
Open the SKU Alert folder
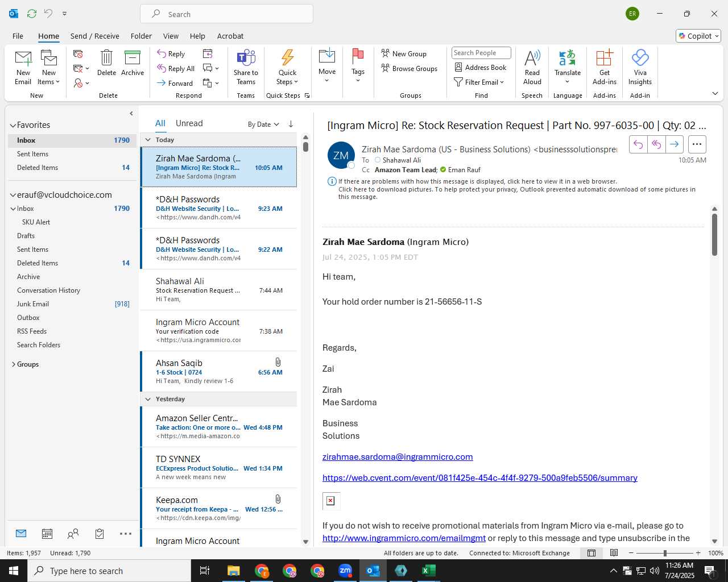pos(36,222)
